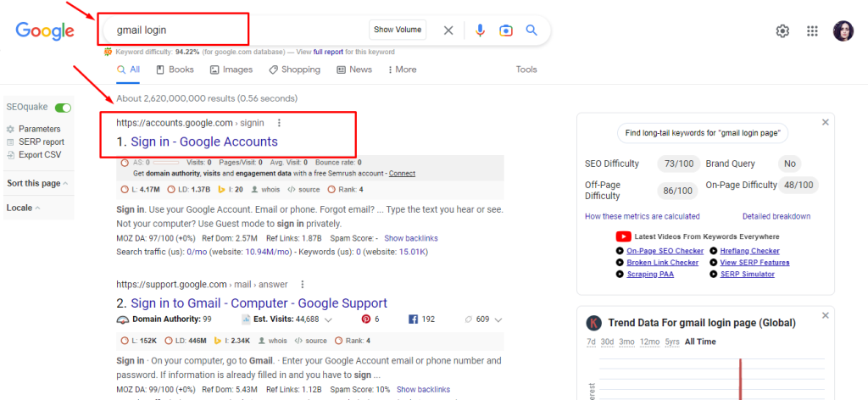
Task: Click Export CSV in SEOquake panel
Action: point(39,154)
